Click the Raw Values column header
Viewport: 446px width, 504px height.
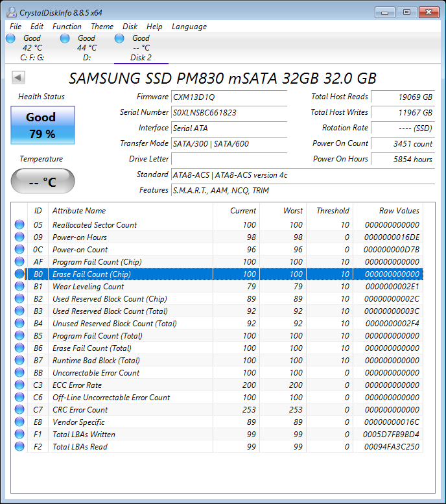[388, 211]
